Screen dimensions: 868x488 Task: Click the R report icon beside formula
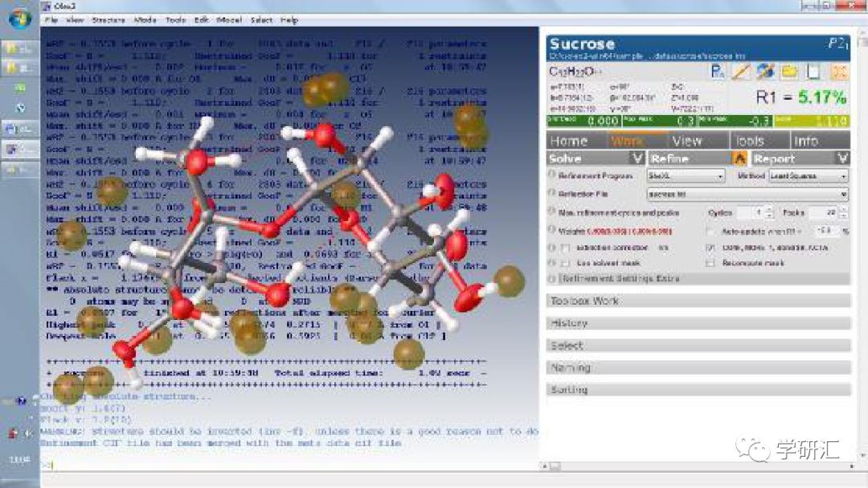tap(718, 72)
